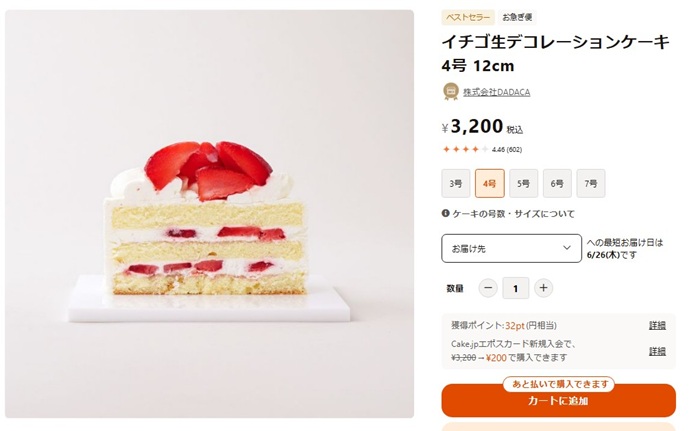Add cake to cart with カートに追加
The width and height of the screenshot is (700, 431).
558,401
